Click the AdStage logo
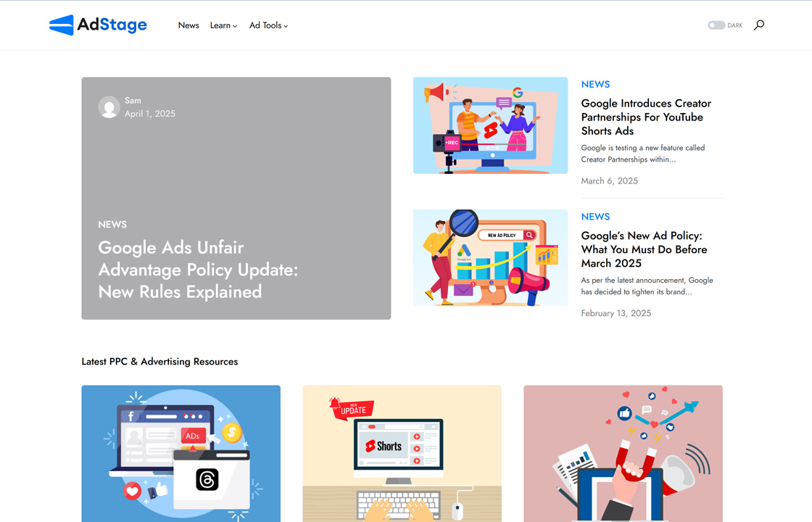Image resolution: width=812 pixels, height=522 pixels. click(98, 25)
